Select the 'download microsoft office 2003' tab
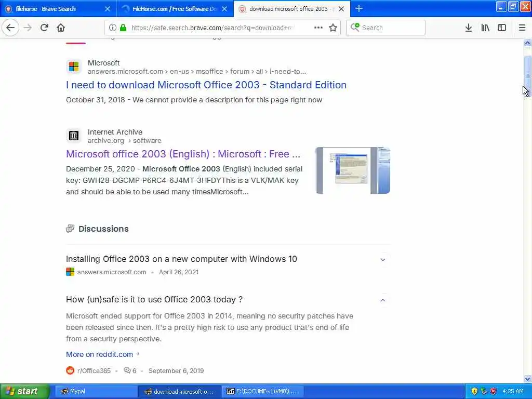 pos(292,9)
